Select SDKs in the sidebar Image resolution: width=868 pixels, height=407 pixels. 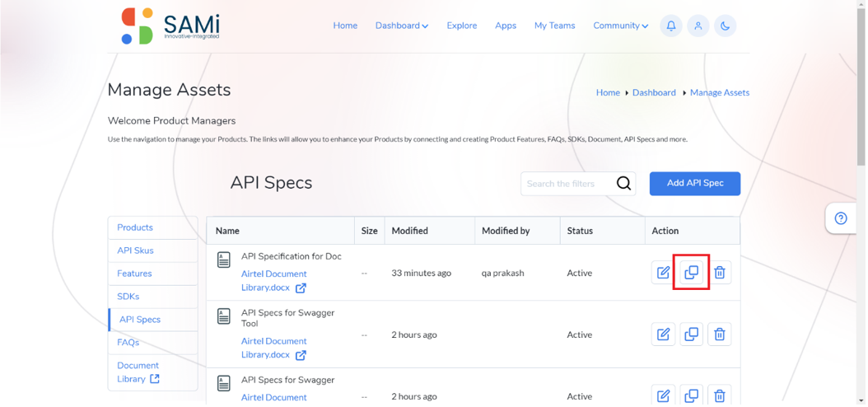click(x=153, y=297)
